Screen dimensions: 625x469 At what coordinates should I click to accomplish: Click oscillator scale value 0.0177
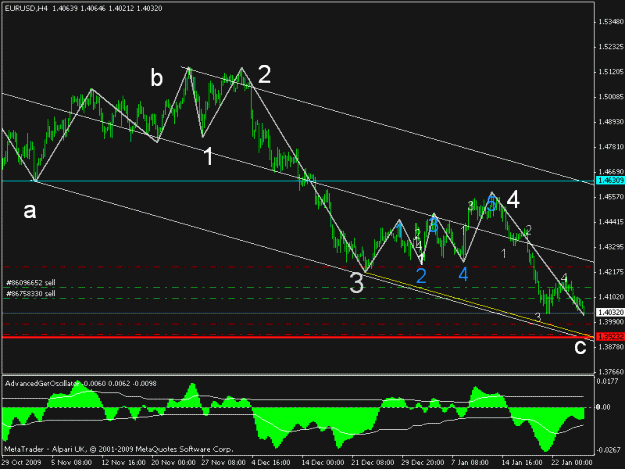pyautogui.click(x=609, y=381)
